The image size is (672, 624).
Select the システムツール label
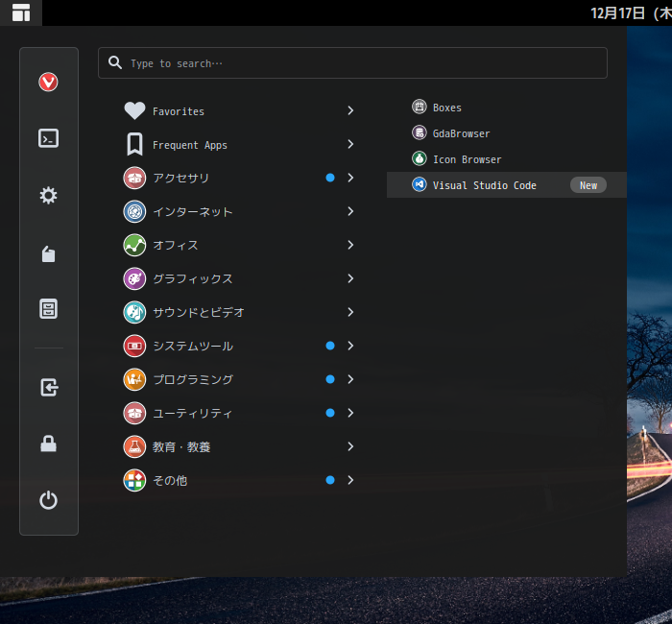tap(193, 346)
